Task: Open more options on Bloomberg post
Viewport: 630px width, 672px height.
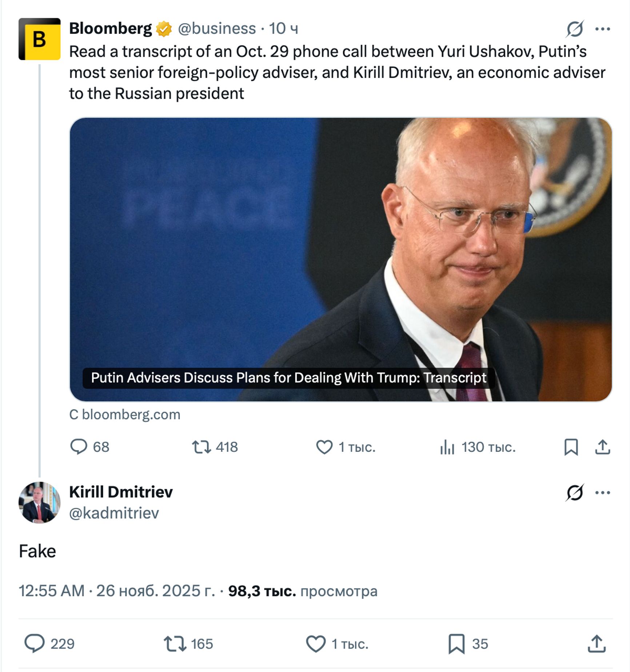Action: pos(602,29)
